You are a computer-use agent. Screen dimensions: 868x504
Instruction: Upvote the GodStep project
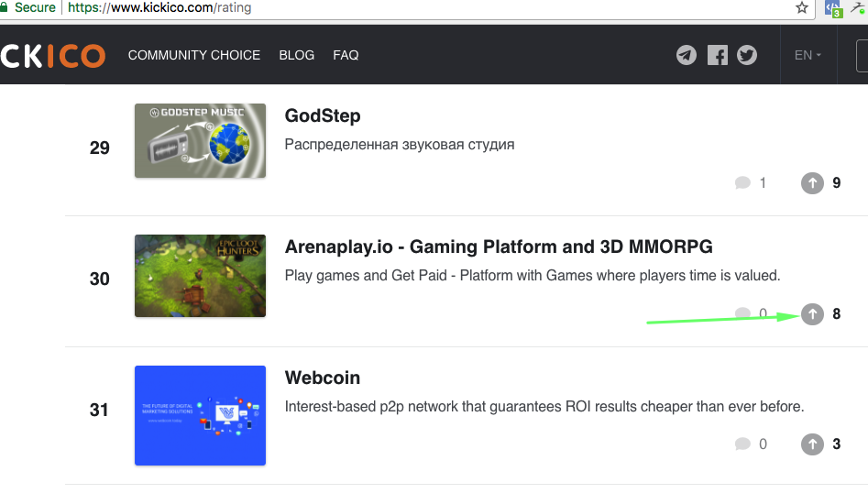pyautogui.click(x=812, y=183)
